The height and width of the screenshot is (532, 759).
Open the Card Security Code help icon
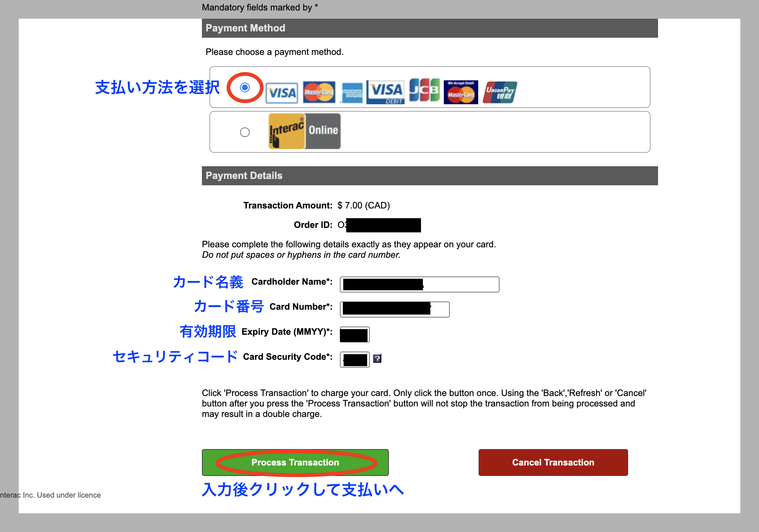click(x=377, y=359)
